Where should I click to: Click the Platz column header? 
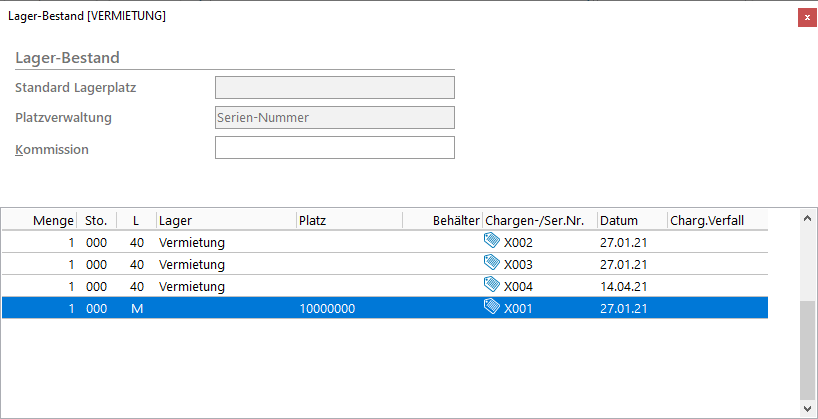[x=312, y=220]
